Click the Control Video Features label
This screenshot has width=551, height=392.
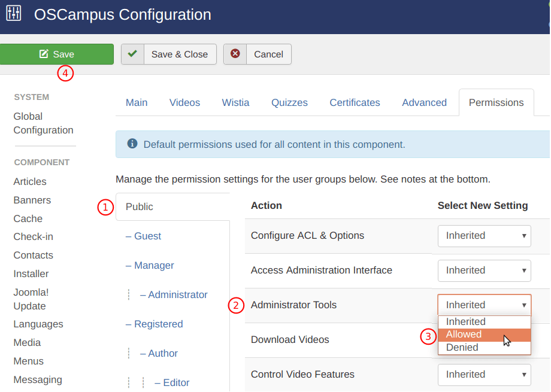302,375
